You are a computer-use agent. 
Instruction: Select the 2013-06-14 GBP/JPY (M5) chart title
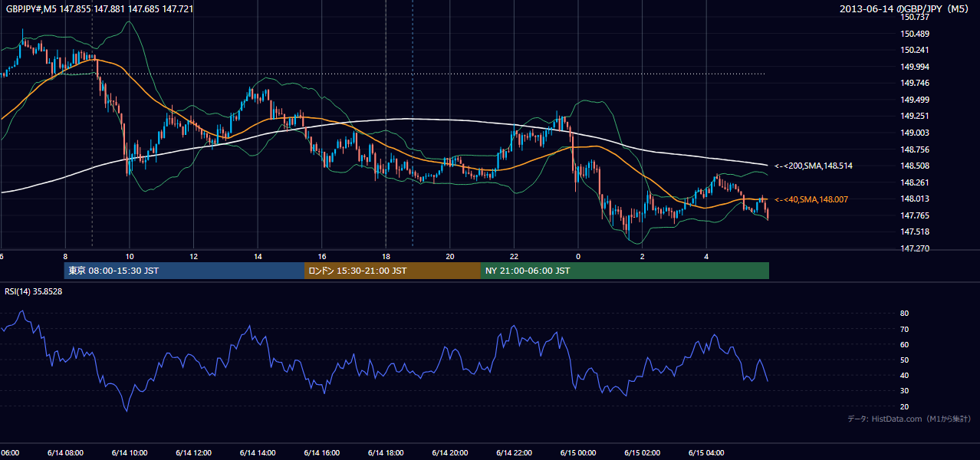pos(906,8)
